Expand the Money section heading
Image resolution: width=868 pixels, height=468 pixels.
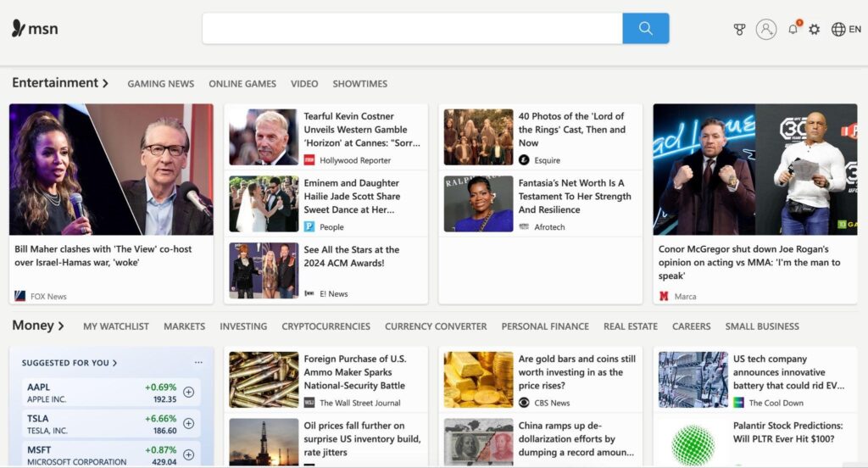pyautogui.click(x=38, y=326)
